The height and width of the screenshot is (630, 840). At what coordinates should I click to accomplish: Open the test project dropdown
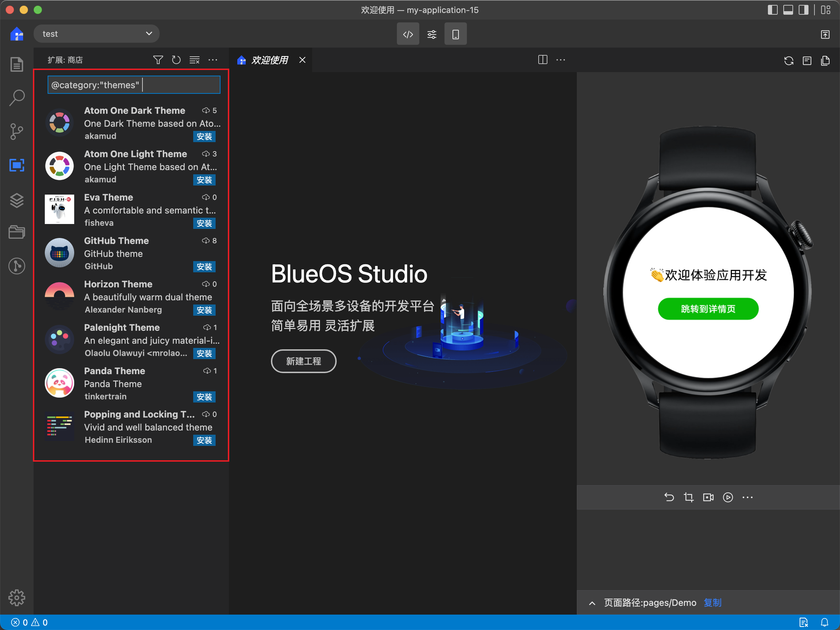(x=97, y=34)
